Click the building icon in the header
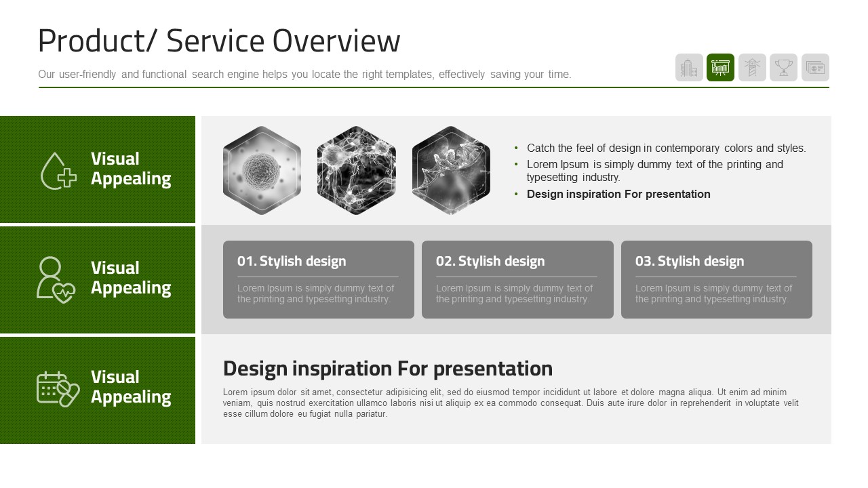Screen dimensions: 868x488 click(x=689, y=68)
